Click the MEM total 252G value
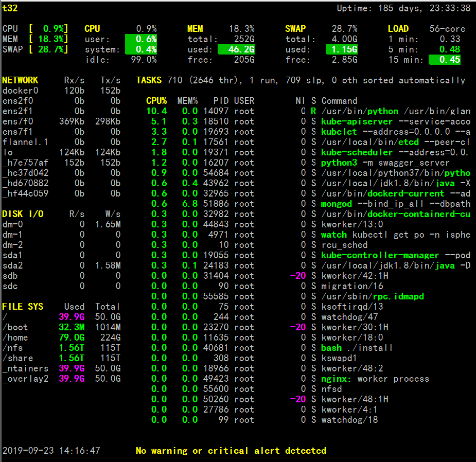Image resolution: width=476 pixels, height=462 pixels. point(244,39)
